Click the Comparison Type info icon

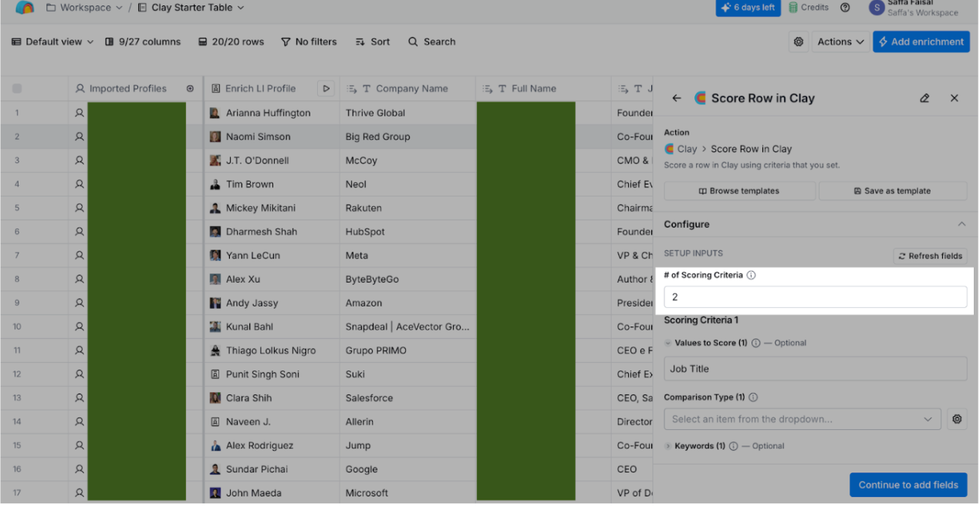tap(753, 398)
